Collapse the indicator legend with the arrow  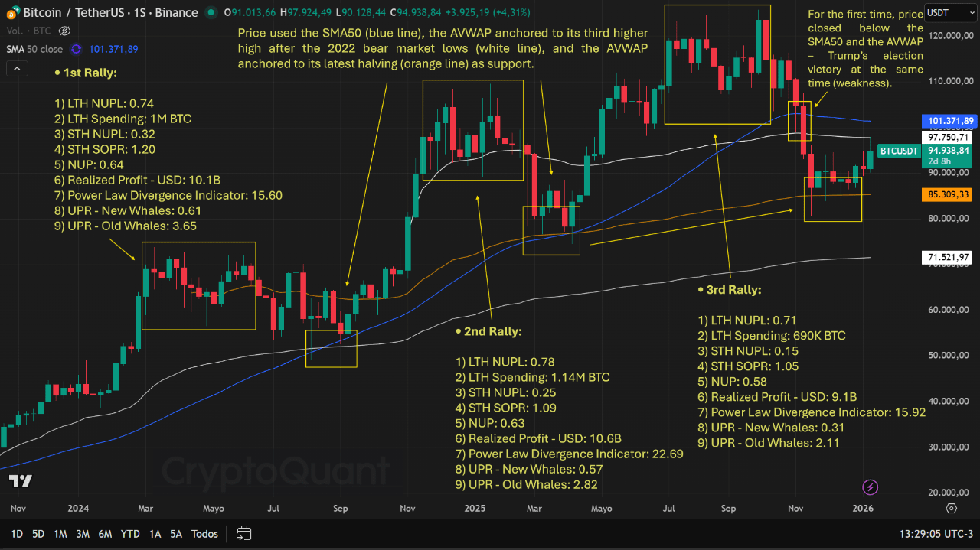[x=16, y=68]
